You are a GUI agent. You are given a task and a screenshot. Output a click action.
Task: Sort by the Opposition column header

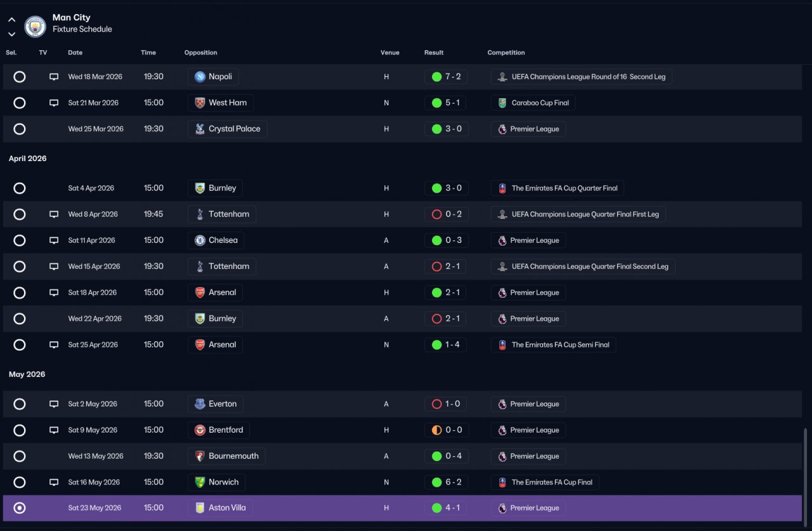(x=200, y=53)
